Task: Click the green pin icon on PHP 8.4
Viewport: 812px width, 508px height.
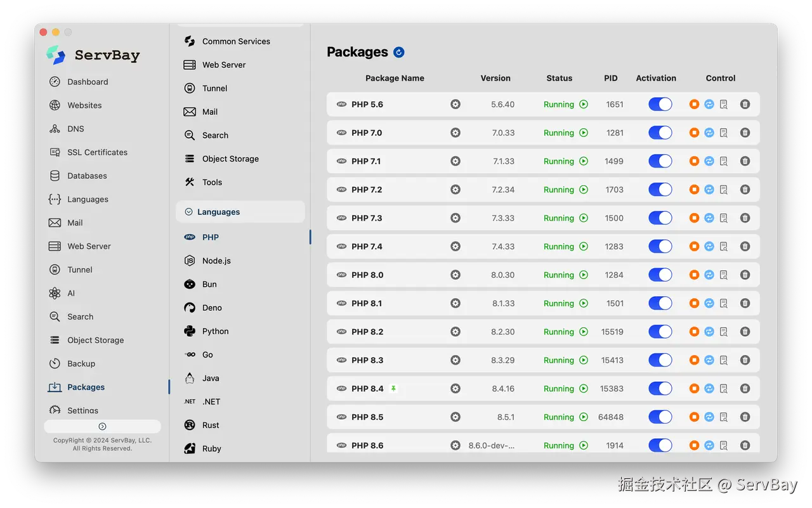Action: tap(393, 389)
